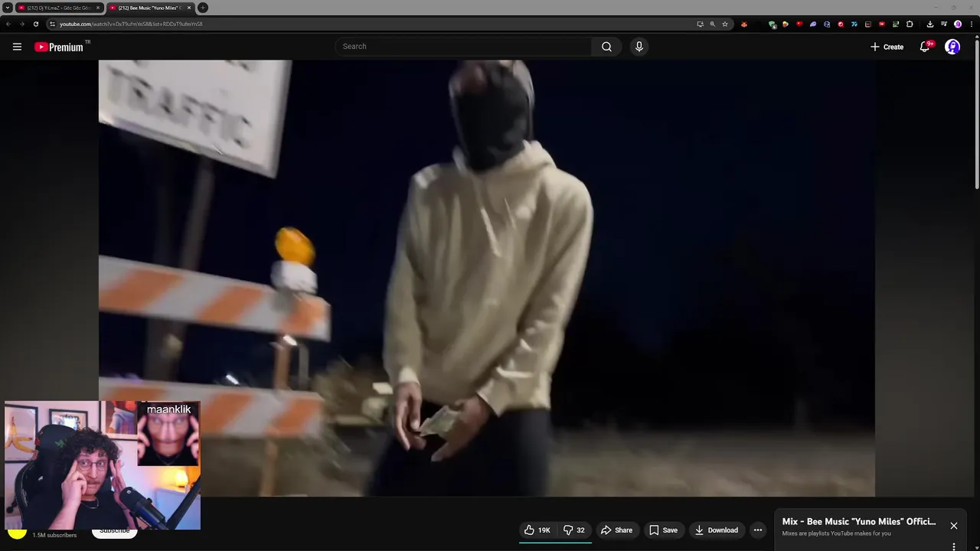Viewport: 980px width, 551px height.
Task: Open the media control playlist icon
Action: pyautogui.click(x=944, y=24)
